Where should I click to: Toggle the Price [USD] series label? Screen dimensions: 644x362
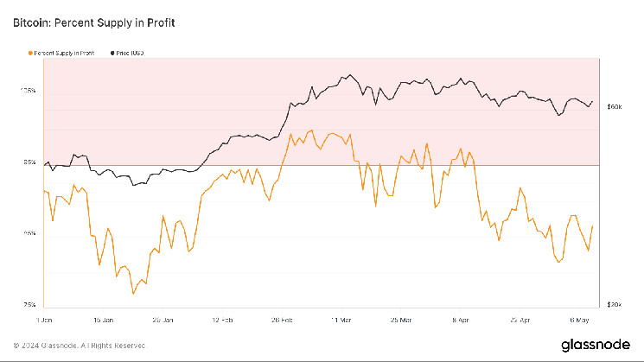pyautogui.click(x=131, y=53)
